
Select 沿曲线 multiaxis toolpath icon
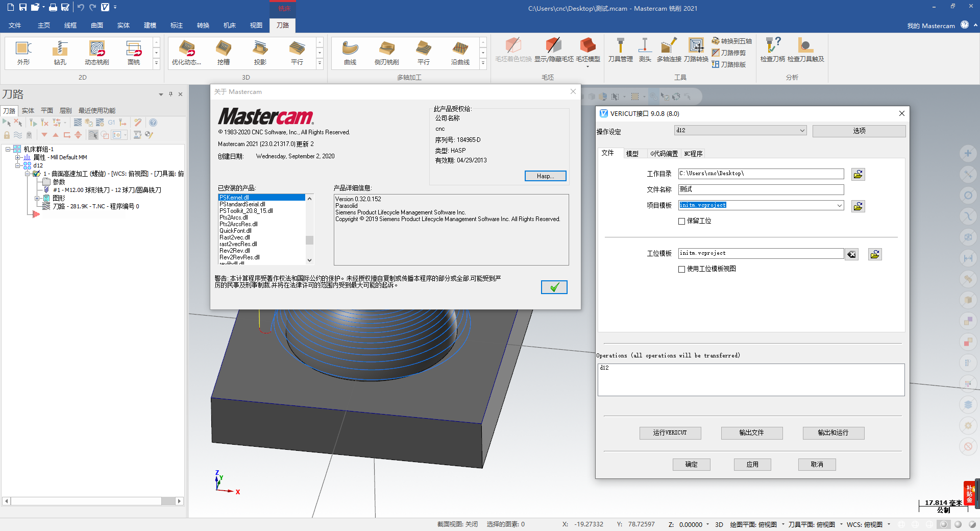coord(460,53)
